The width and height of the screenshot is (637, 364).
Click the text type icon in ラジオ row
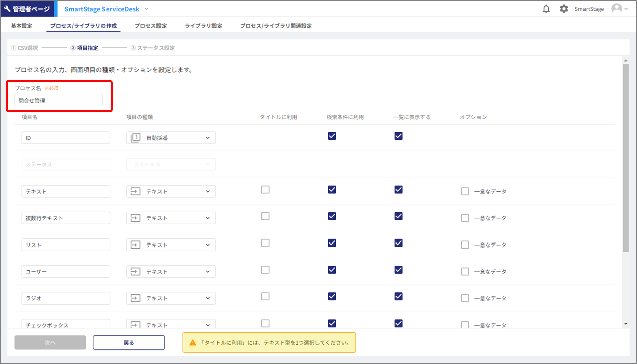[135, 298]
